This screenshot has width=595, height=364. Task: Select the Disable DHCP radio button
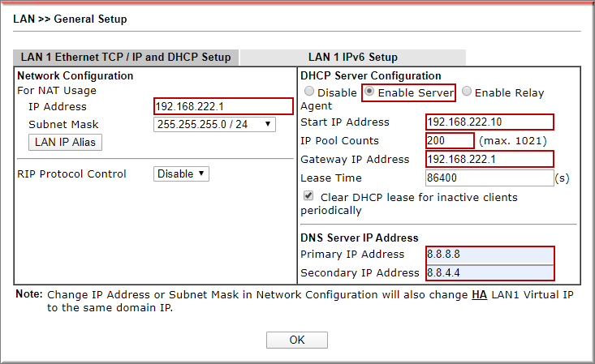309,92
